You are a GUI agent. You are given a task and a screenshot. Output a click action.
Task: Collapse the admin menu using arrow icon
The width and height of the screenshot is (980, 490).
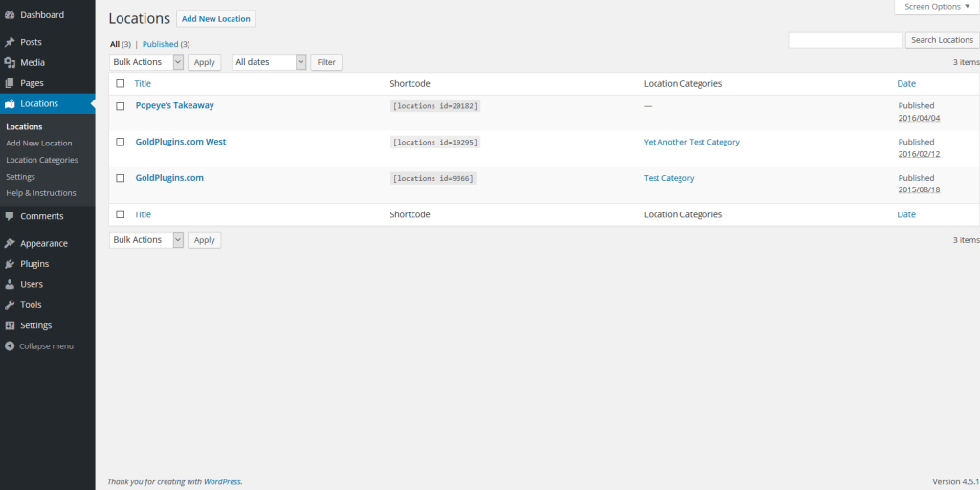(10, 346)
